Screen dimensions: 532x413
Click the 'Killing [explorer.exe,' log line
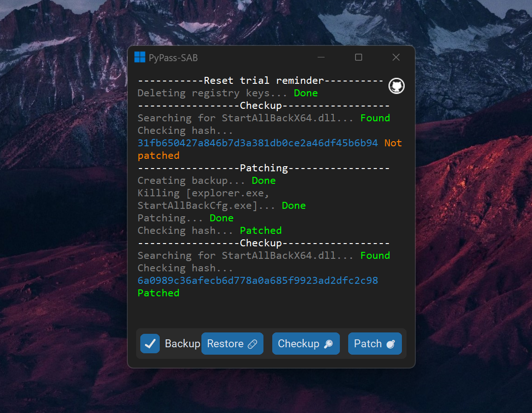[203, 193]
